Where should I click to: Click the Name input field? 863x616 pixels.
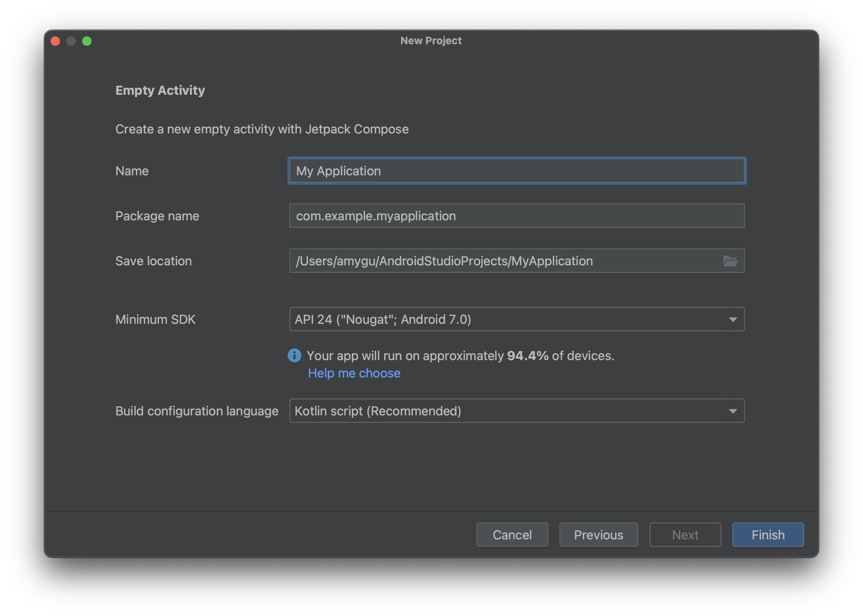coord(516,171)
